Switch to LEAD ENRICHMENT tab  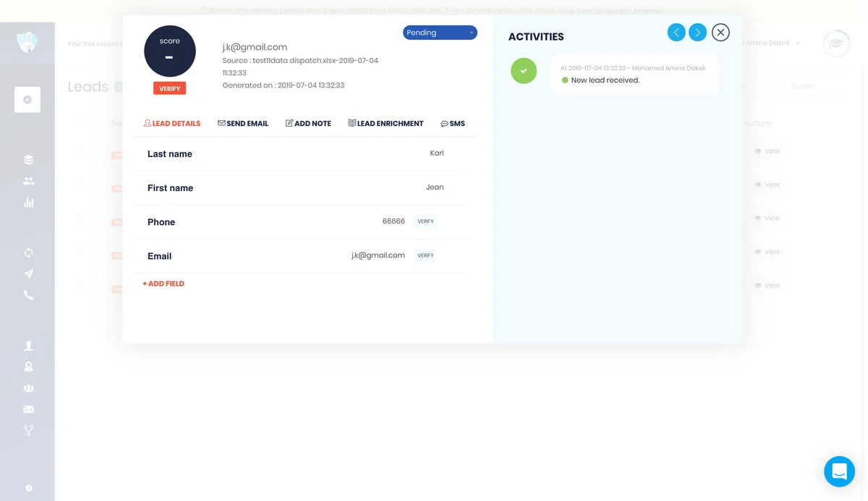tap(386, 124)
